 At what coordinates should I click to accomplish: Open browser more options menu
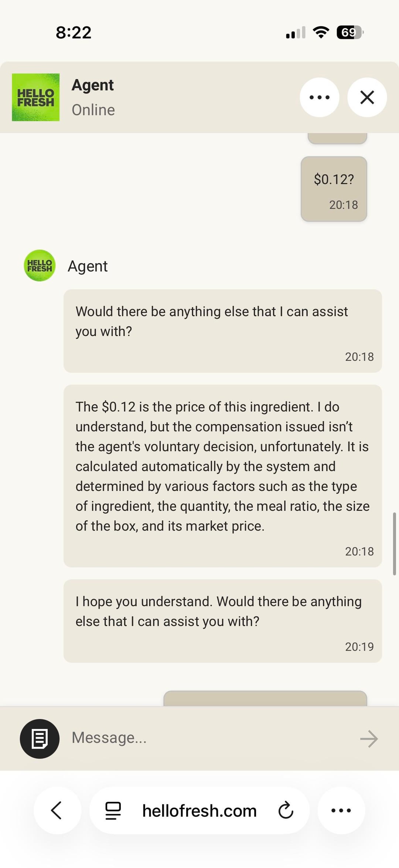pos(341,810)
